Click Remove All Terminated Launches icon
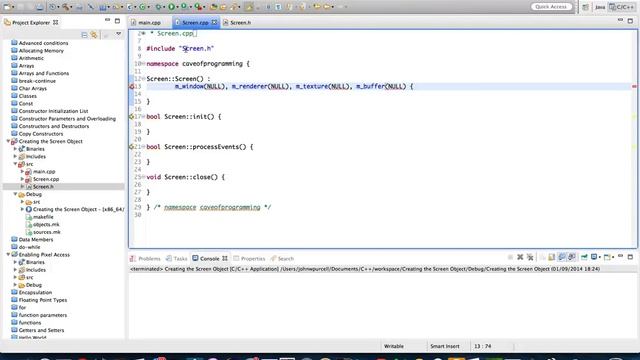The height and width of the screenshot is (360, 640). point(530,257)
